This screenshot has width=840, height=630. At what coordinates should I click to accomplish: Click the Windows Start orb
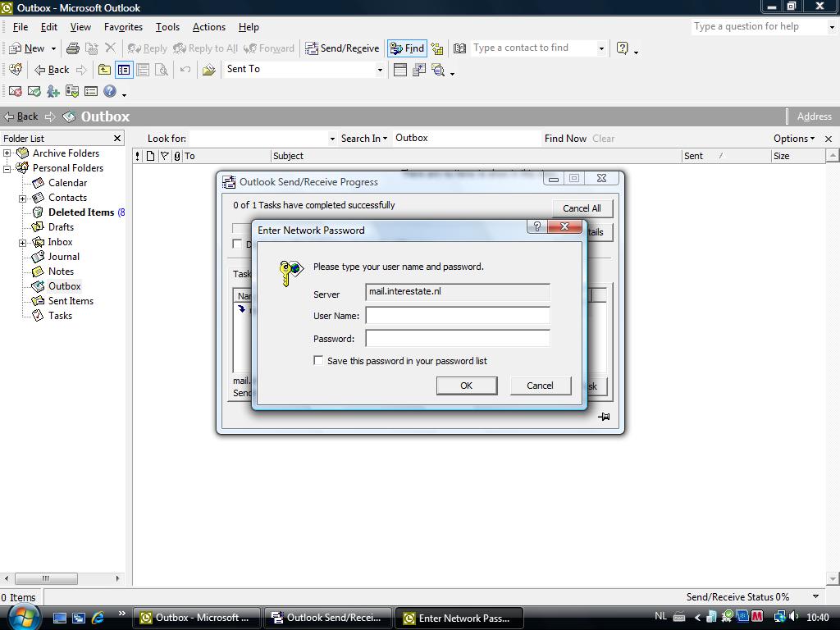pos(24,617)
